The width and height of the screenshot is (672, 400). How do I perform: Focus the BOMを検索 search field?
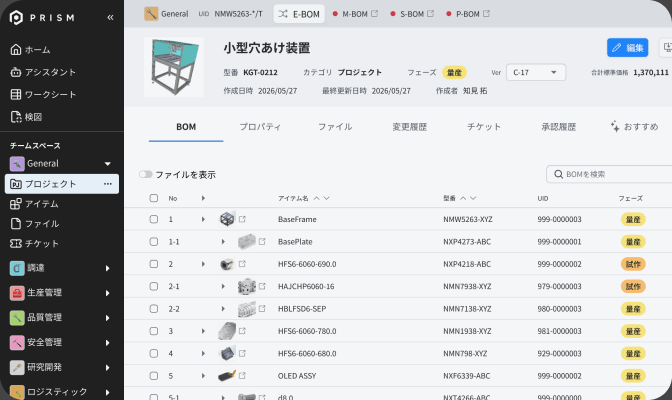pos(609,174)
